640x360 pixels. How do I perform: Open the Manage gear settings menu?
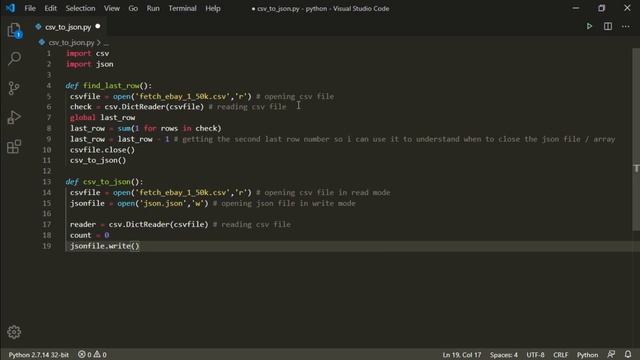(x=14, y=332)
